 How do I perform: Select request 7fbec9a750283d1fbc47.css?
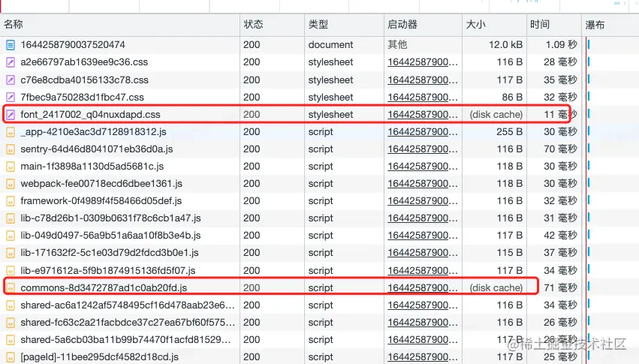click(x=83, y=98)
